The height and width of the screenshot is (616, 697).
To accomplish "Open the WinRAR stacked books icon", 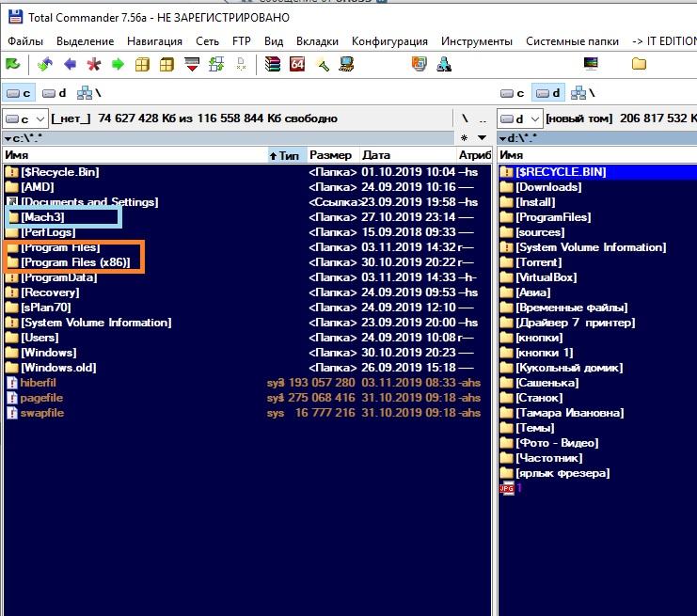I will [273, 65].
